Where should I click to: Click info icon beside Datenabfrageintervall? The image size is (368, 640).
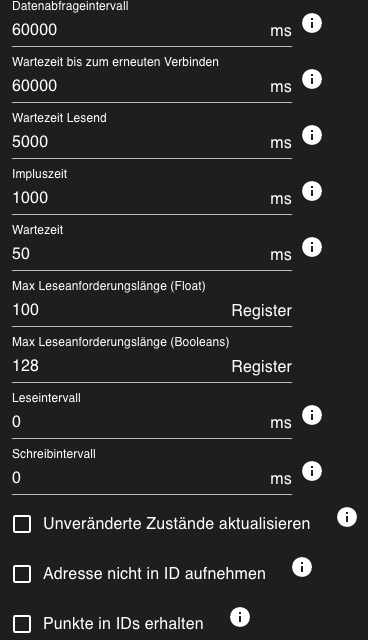click(x=312, y=23)
